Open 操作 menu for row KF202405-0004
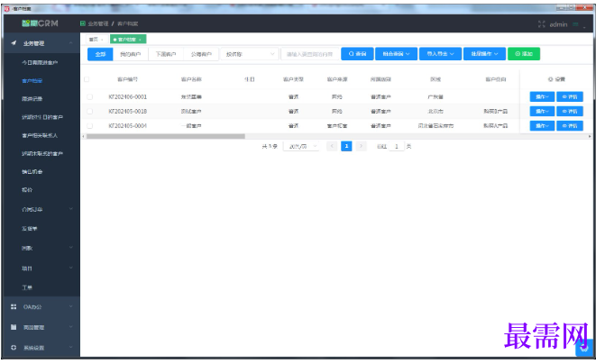This screenshot has width=605, height=364. [x=542, y=126]
